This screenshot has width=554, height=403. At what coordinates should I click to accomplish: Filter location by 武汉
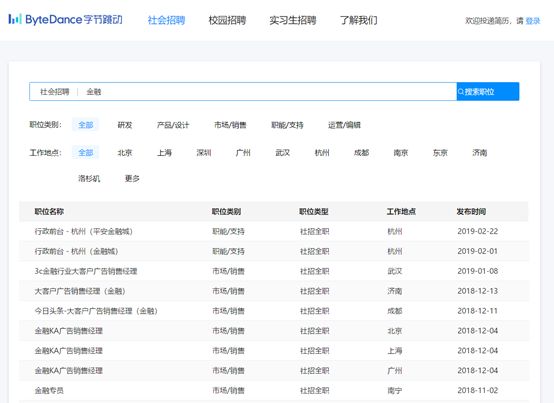283,153
